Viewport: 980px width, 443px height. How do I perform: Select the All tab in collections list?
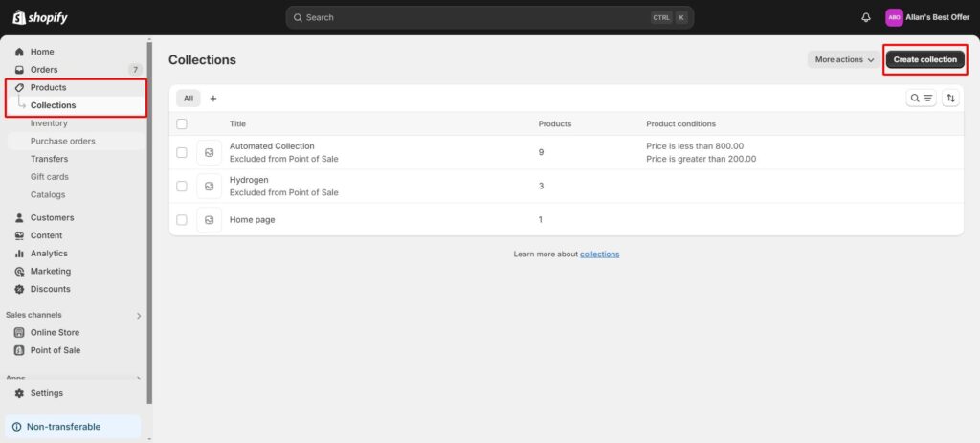pyautogui.click(x=189, y=99)
